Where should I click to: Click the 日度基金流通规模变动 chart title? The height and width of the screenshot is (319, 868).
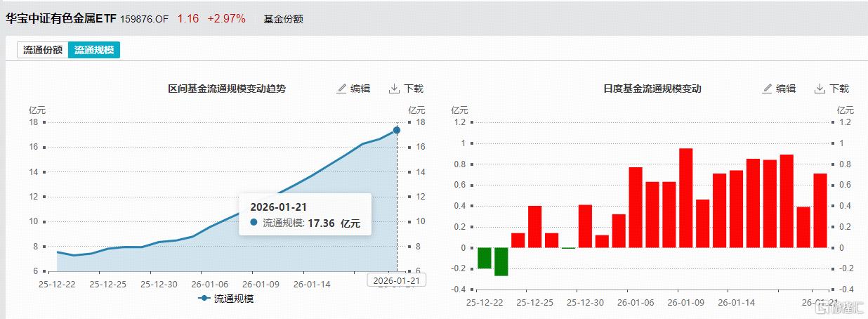[652, 89]
